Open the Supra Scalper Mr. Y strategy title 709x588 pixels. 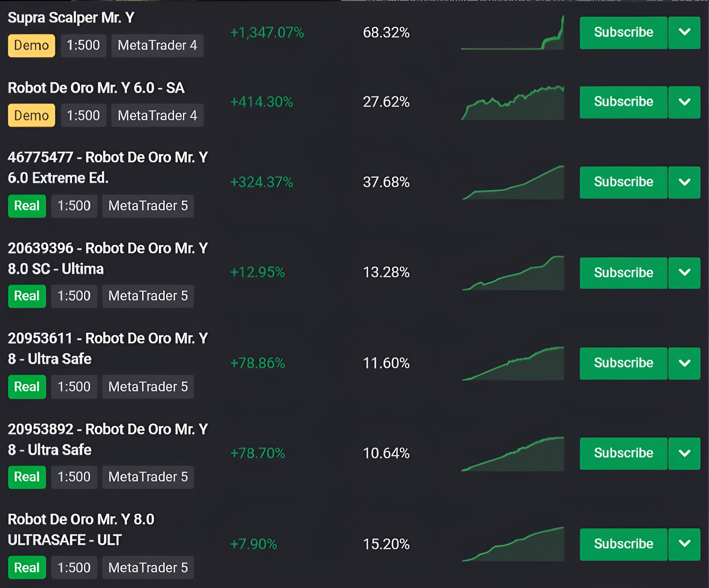pos(71,18)
